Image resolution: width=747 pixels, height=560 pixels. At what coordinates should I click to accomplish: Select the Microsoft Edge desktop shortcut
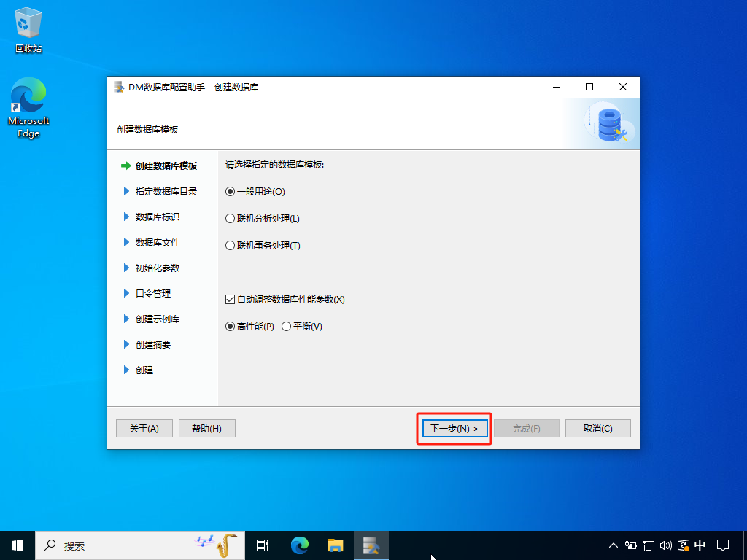click(x=28, y=108)
